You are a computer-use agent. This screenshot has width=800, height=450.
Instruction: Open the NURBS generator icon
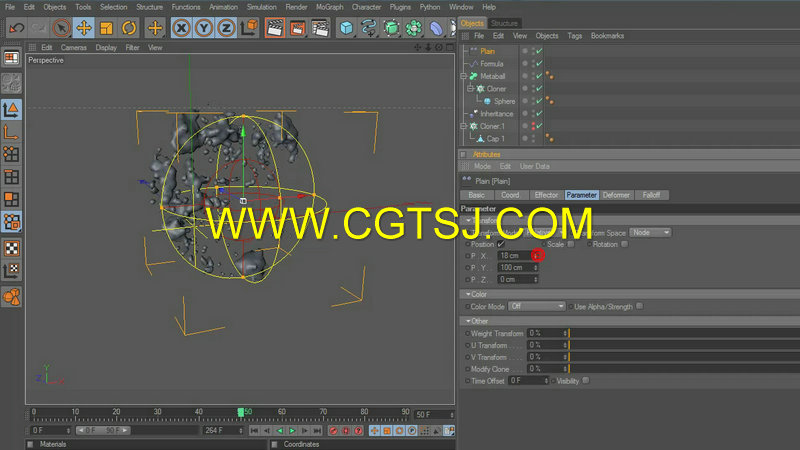point(391,28)
